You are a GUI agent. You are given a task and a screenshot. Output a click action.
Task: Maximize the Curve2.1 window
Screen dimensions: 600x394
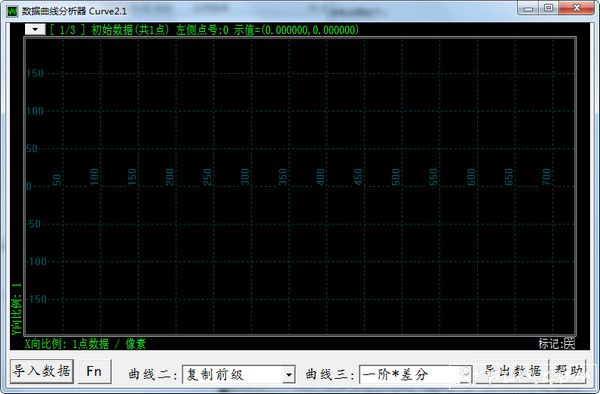(548, 8)
